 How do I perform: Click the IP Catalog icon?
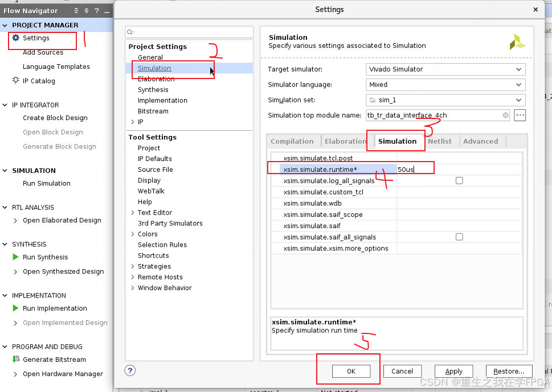pos(16,81)
